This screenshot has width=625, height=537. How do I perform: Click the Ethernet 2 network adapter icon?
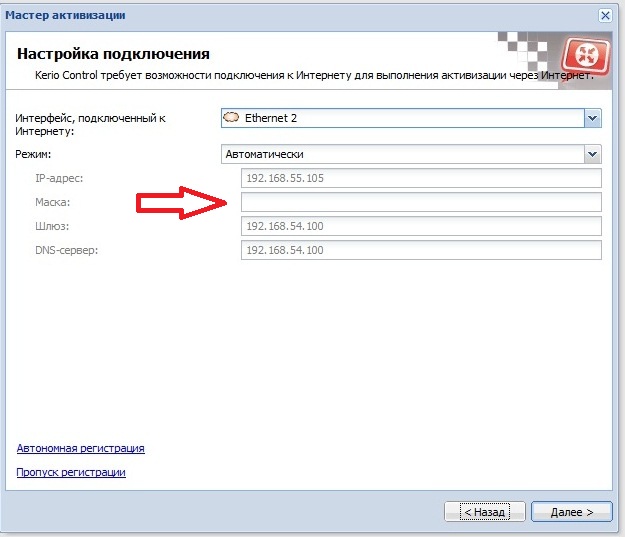click(x=231, y=118)
